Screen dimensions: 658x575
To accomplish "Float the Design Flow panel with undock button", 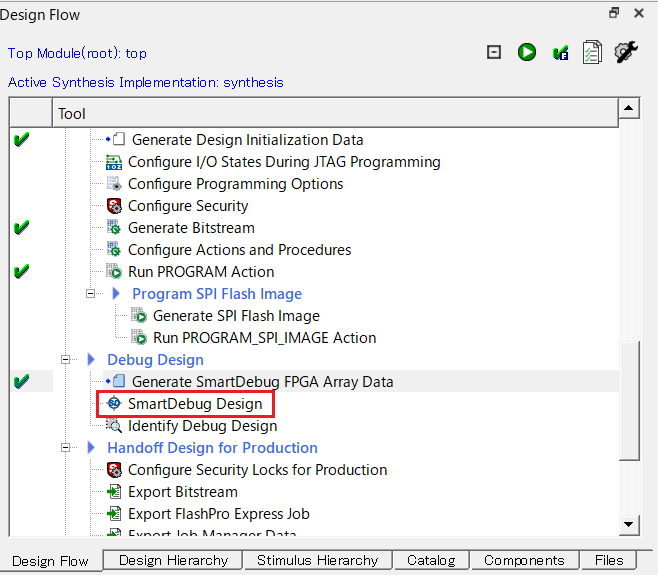I will coord(613,13).
